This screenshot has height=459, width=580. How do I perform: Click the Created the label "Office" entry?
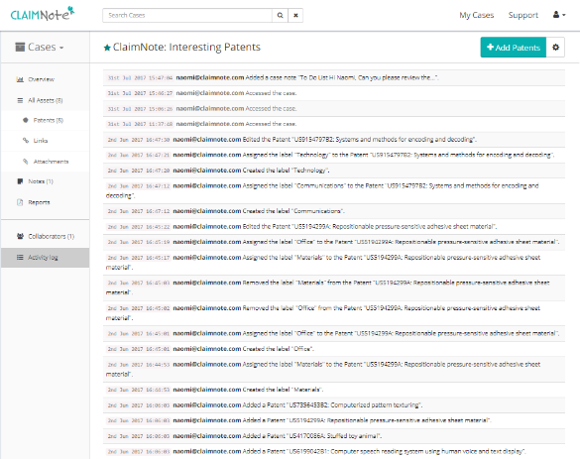[x=334, y=349]
